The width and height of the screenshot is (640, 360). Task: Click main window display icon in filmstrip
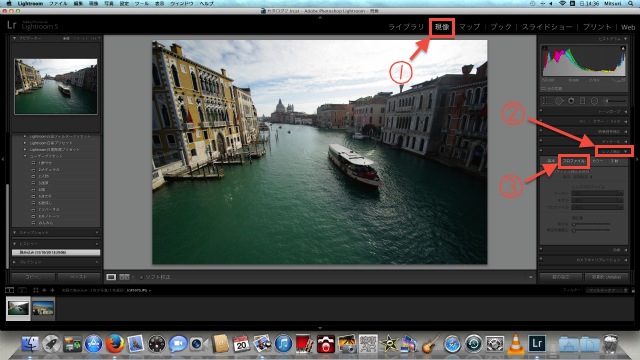point(9,290)
